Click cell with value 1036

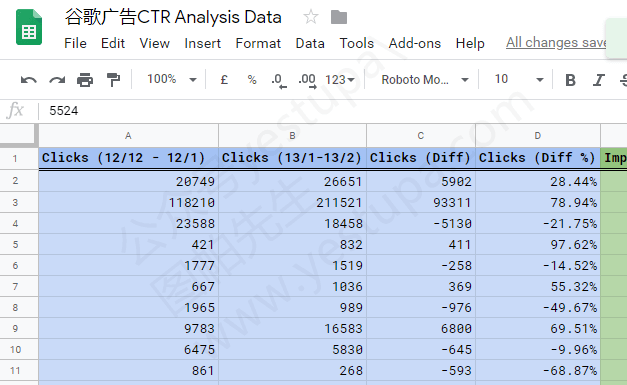[292, 286]
